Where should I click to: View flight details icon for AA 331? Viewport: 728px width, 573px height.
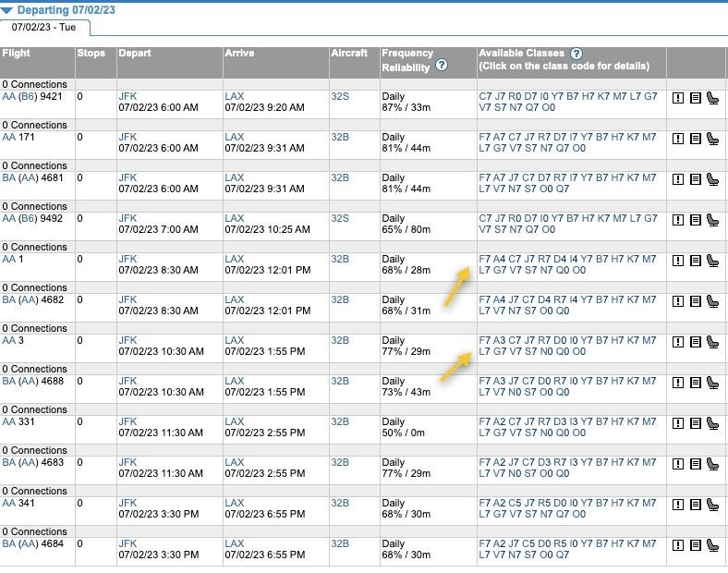(695, 423)
